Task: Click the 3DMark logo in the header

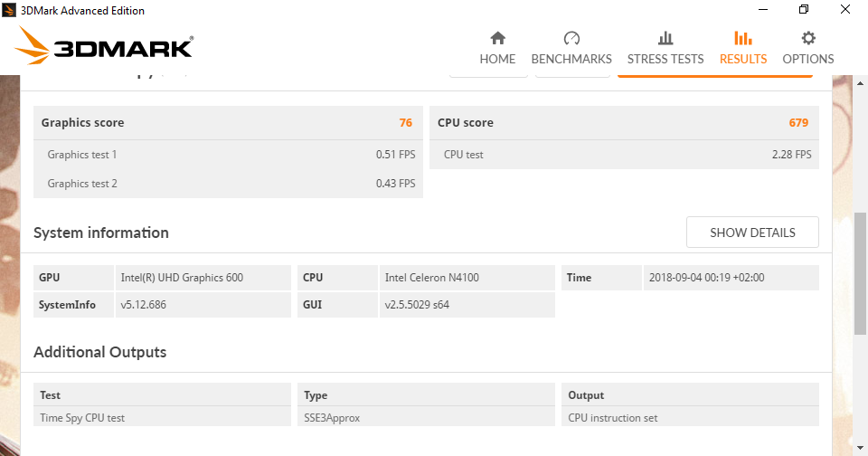Action: tap(104, 45)
